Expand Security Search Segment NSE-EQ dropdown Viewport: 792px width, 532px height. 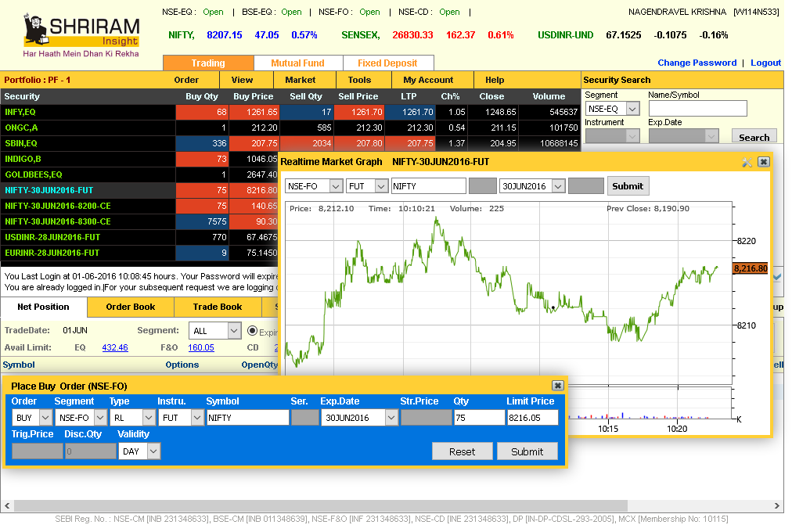(632, 110)
